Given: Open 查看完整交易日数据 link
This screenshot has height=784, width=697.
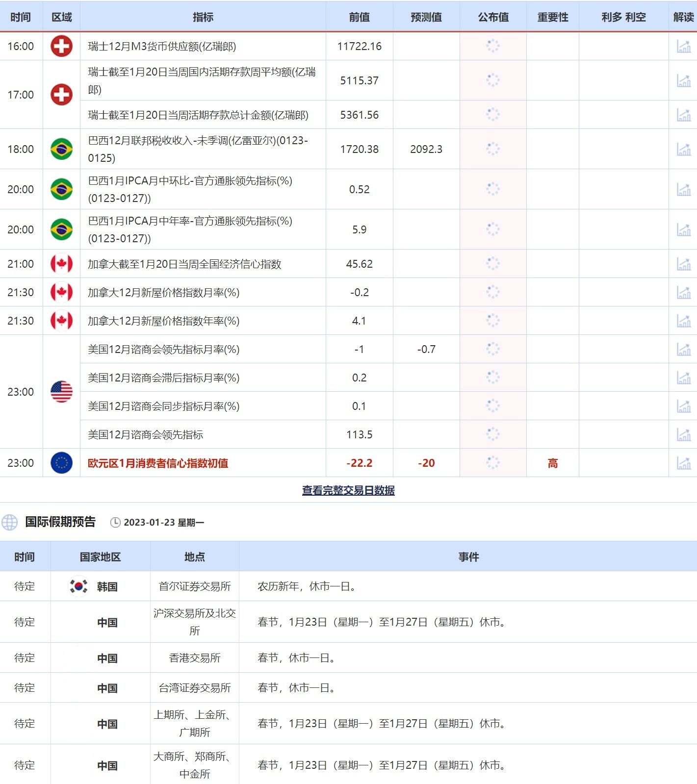Looking at the screenshot, I should pyautogui.click(x=348, y=490).
